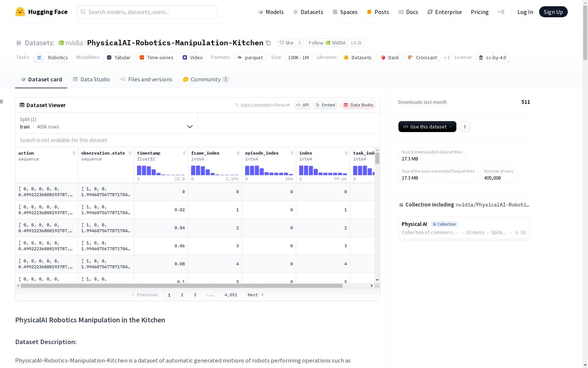Open the table of contents sidebar icon

pos(2,102)
